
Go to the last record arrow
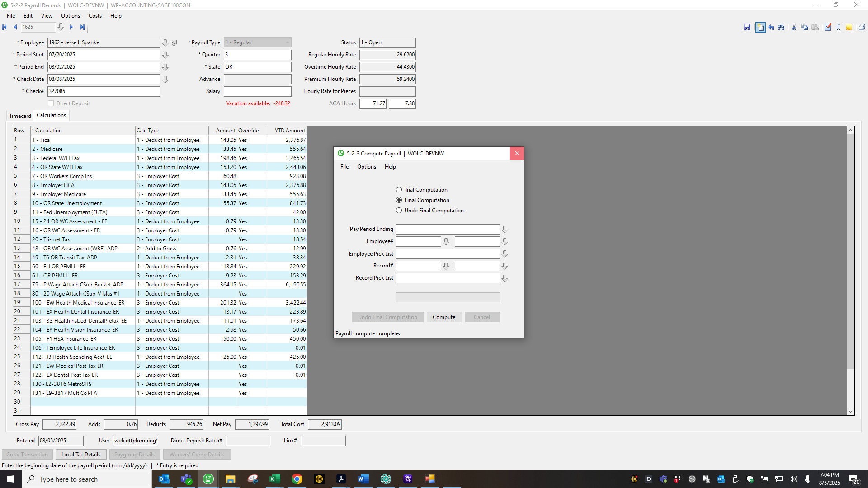coord(82,27)
